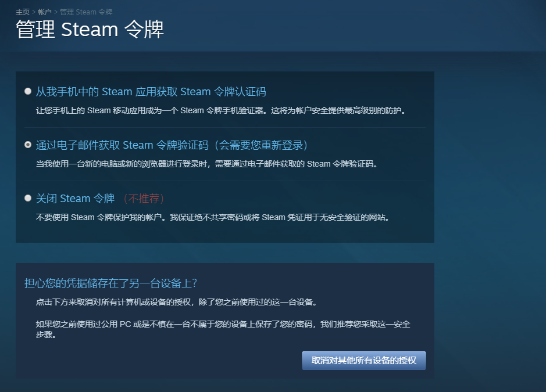Click paragraph 如果您之前使用过公用 PC
Screen dimensions: 546x392
pos(223,329)
